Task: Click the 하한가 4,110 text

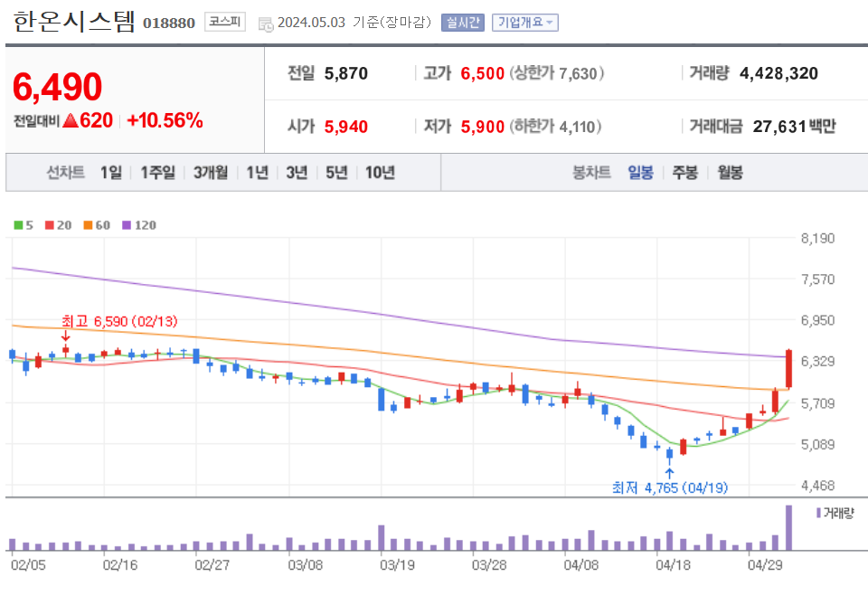Action: (555, 127)
